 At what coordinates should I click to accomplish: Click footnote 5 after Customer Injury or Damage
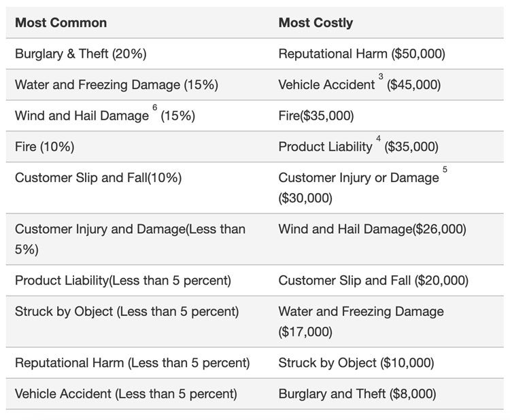coord(445,169)
